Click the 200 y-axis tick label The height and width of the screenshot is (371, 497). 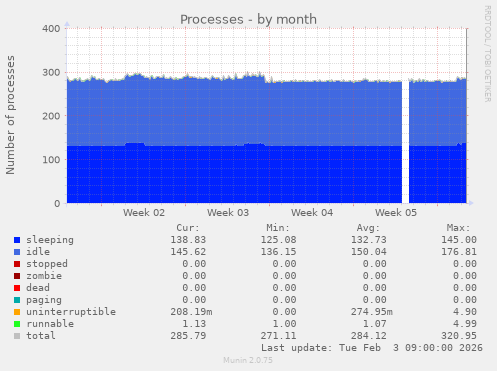point(51,116)
